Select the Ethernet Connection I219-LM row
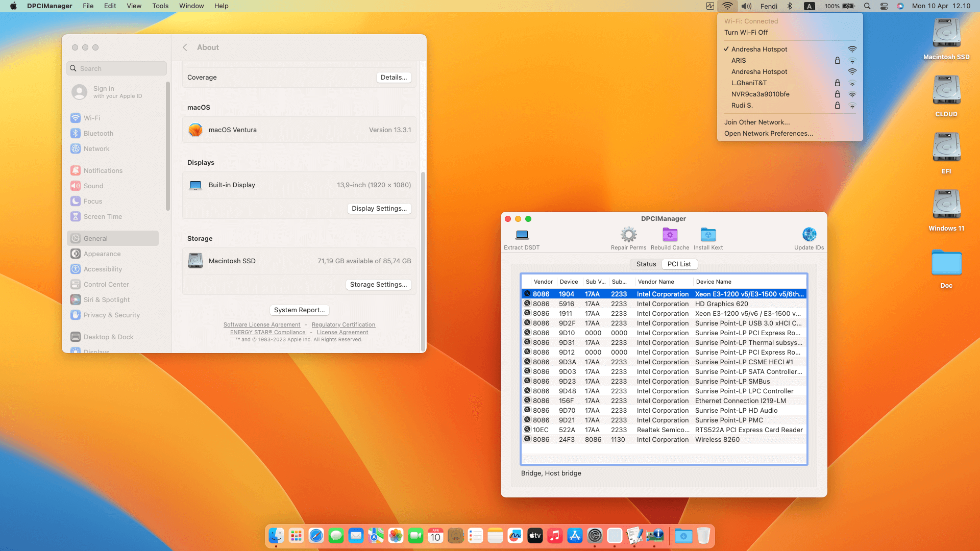This screenshot has height=551, width=980. pyautogui.click(x=664, y=401)
